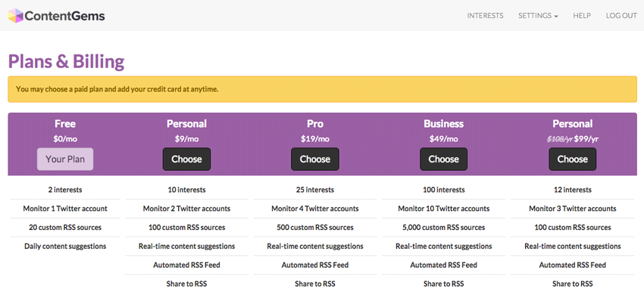This screenshot has width=644, height=305.
Task: Click the struck-through $108/yr price
Action: pyautogui.click(x=559, y=139)
